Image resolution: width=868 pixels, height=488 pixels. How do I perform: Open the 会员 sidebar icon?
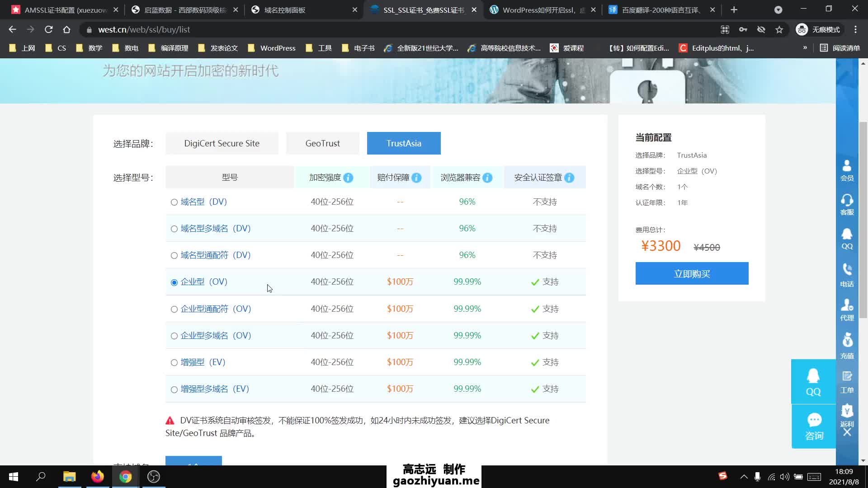tap(847, 170)
